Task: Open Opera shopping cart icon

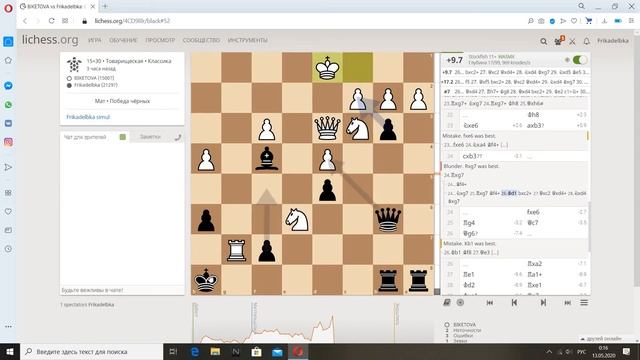Action: [x=589, y=21]
